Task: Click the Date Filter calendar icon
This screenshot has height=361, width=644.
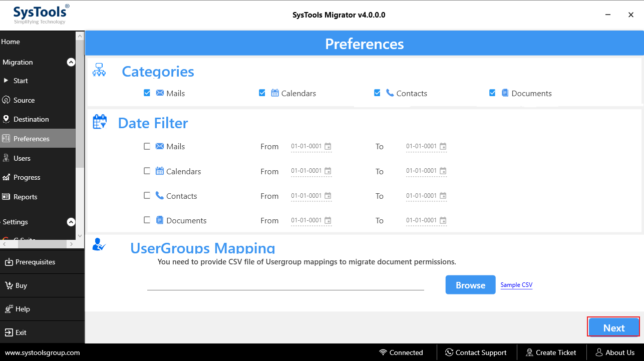Action: [100, 122]
